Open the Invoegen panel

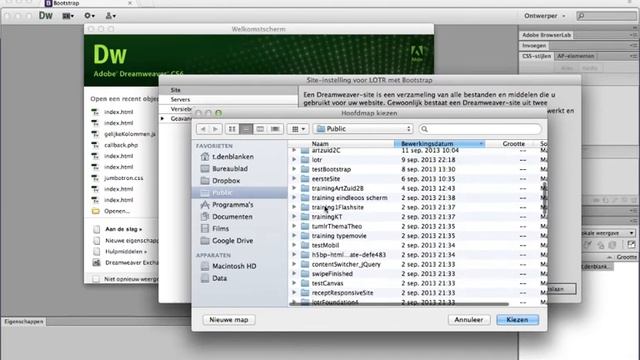click(534, 46)
